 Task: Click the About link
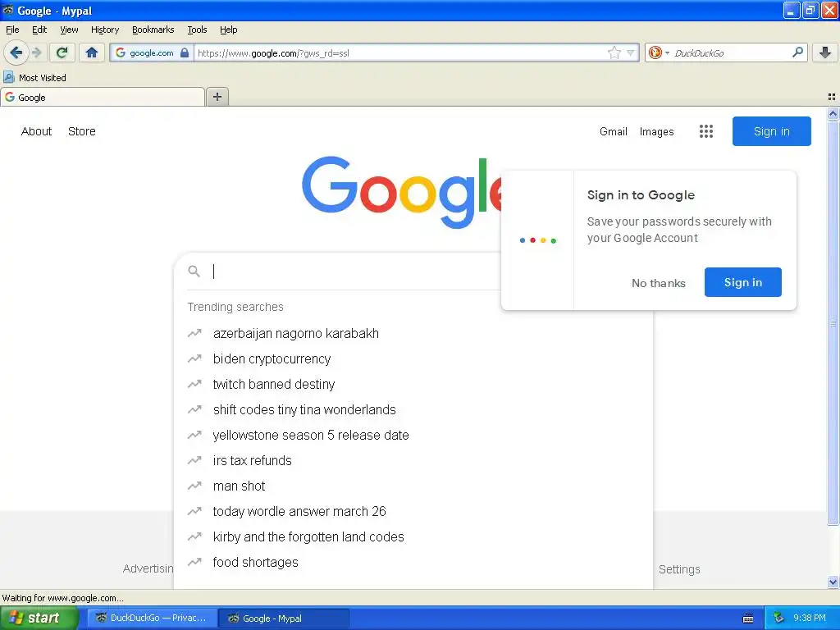coord(36,131)
